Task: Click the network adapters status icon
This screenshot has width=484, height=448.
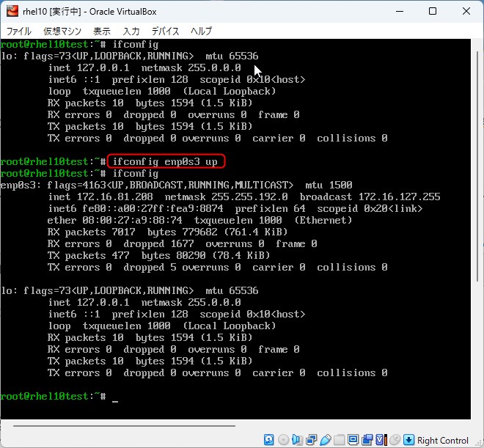Action: click(x=312, y=440)
